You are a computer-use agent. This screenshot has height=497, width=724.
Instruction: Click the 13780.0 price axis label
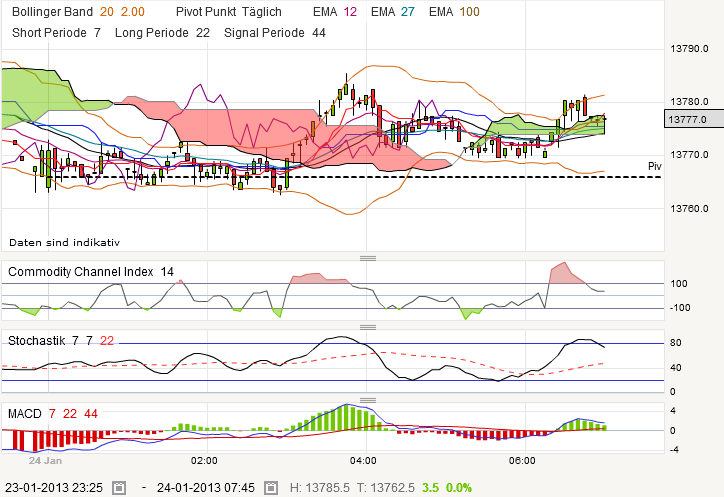pos(689,102)
